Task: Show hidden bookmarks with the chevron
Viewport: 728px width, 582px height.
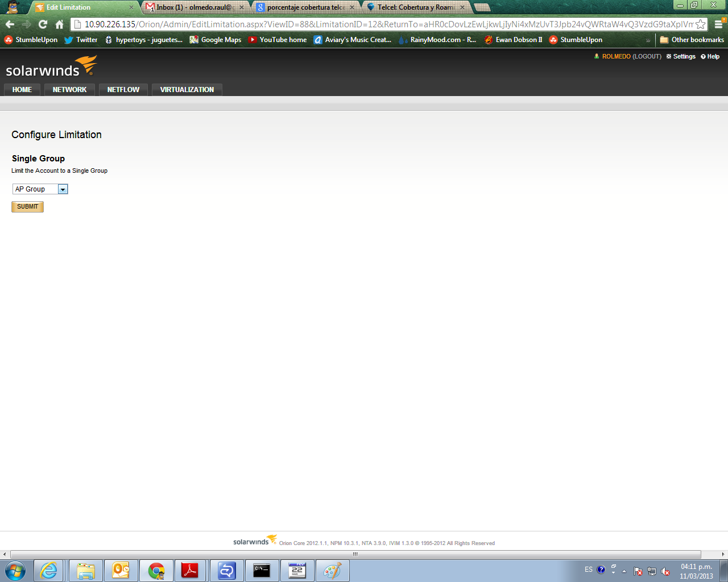Action: click(648, 40)
